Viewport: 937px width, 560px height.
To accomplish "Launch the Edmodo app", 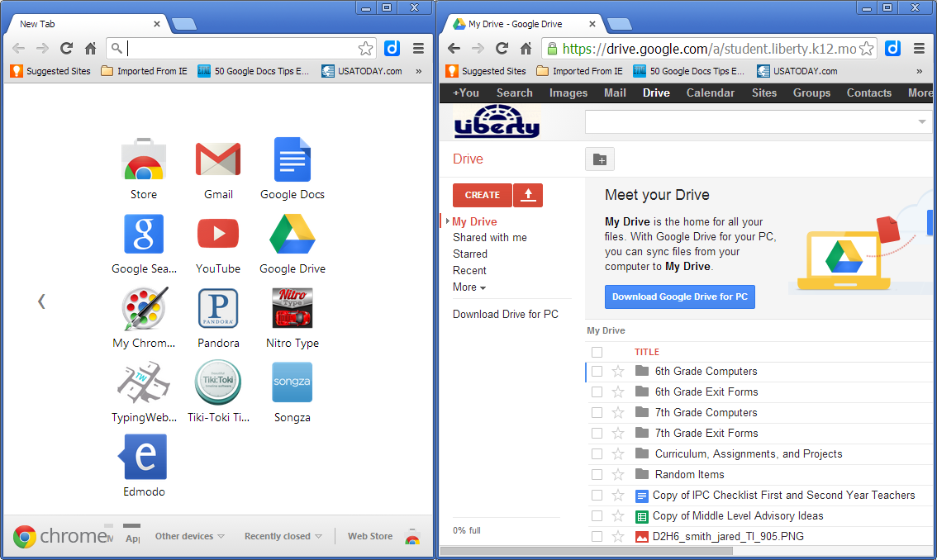I will click(x=144, y=457).
